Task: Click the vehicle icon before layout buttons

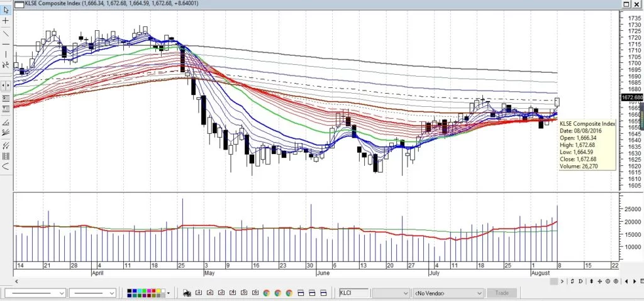Action: click(x=187, y=293)
